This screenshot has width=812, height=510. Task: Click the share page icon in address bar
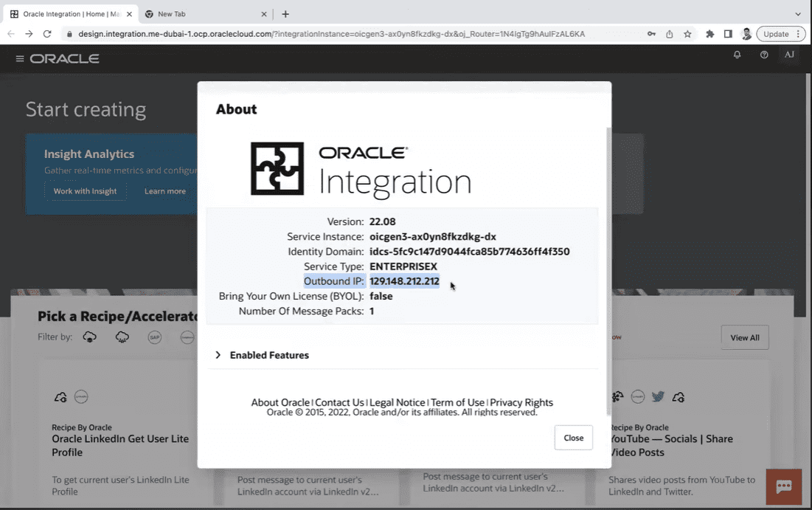click(x=669, y=34)
